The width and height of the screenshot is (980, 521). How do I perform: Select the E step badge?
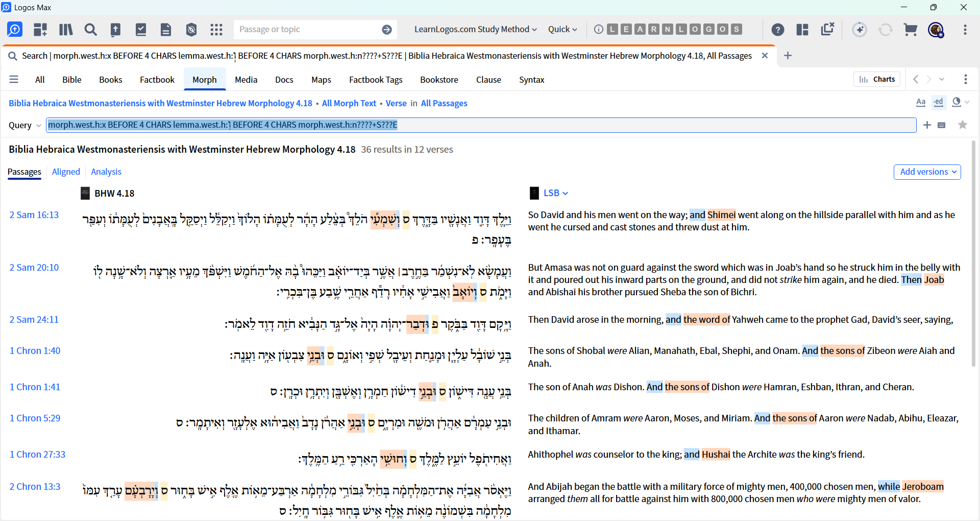(x=626, y=29)
